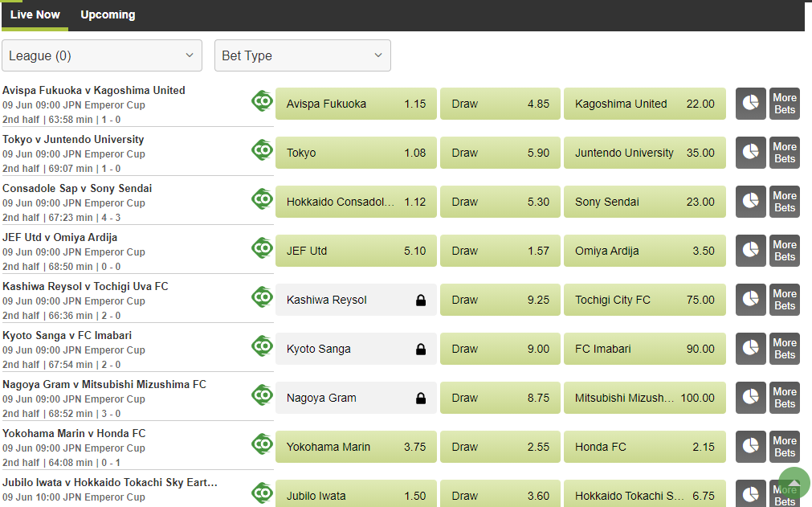Open the League (0) dropdown
812x507 pixels.
pyautogui.click(x=102, y=55)
